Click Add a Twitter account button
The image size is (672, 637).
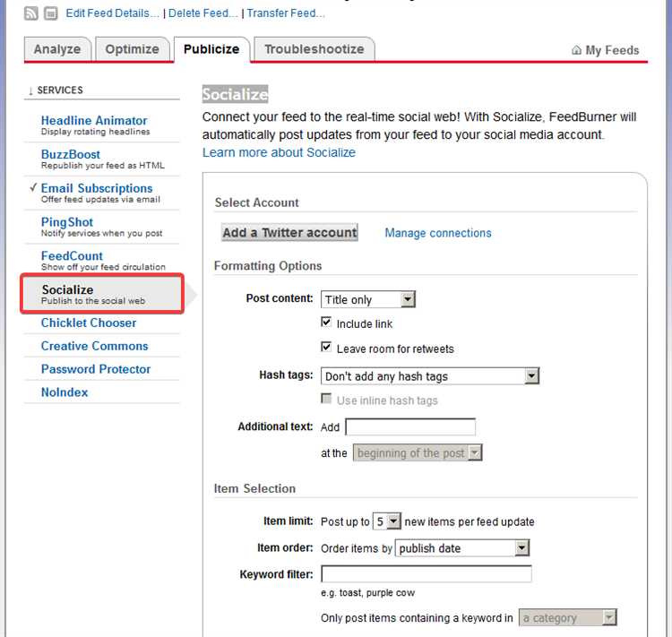click(289, 232)
